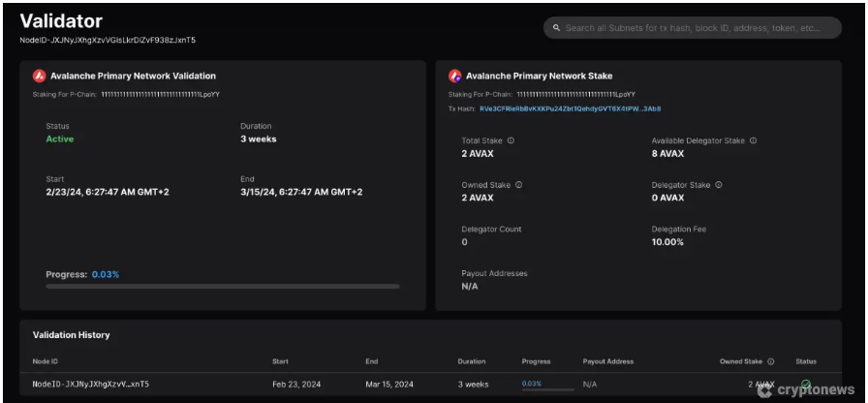868x403 pixels.
Task: Click the 0.03% progress link in table
Action: [532, 384]
